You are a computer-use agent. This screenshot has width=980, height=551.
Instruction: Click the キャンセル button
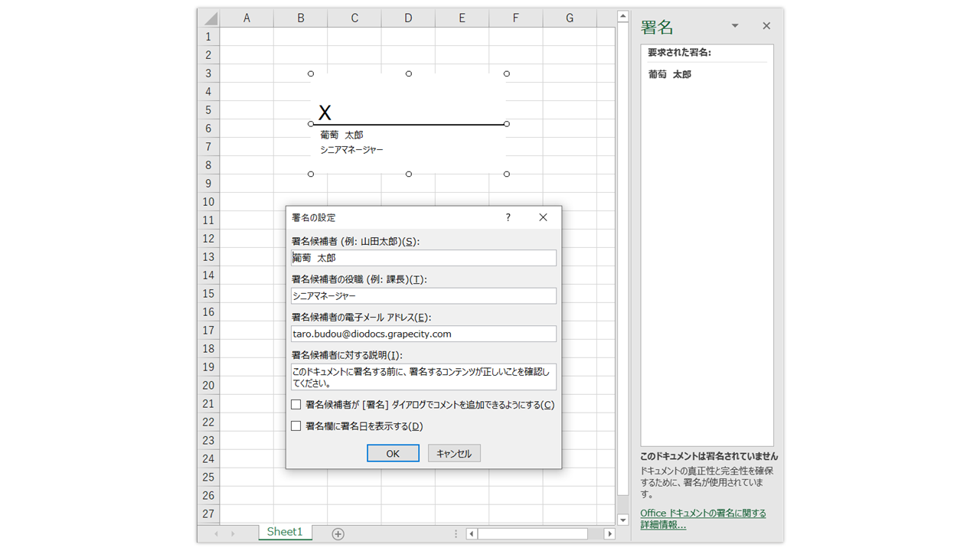click(454, 454)
